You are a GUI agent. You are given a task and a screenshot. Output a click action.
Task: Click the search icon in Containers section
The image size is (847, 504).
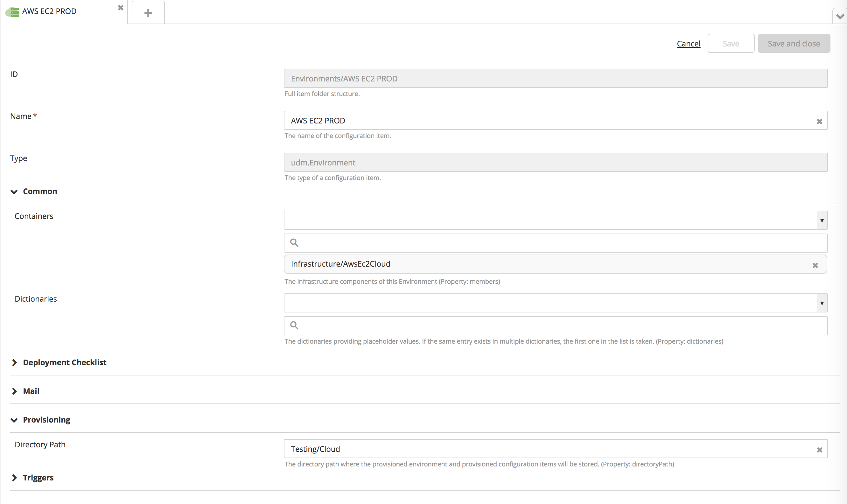[294, 242]
